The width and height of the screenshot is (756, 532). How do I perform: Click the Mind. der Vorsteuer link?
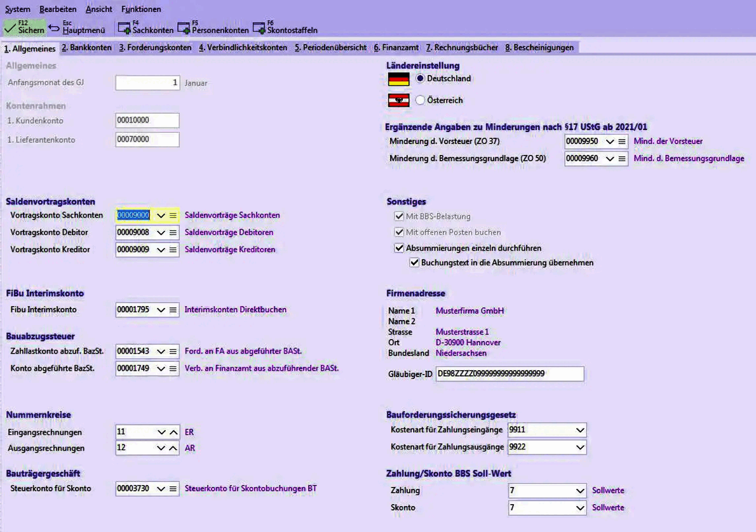668,142
